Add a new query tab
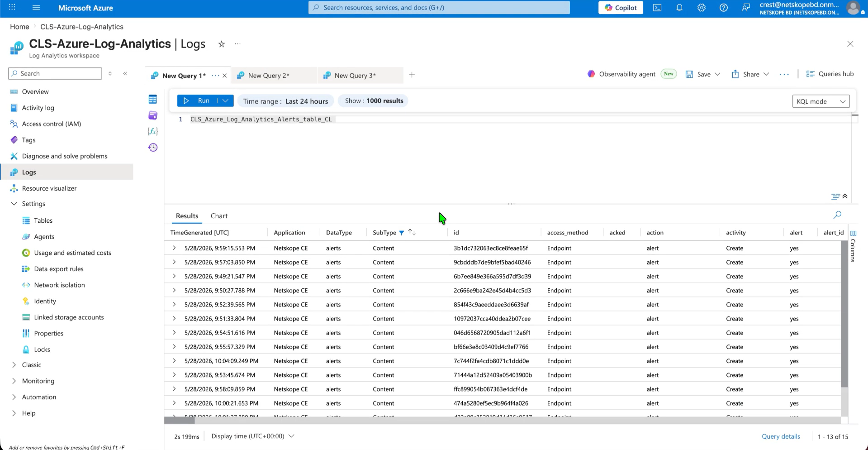This screenshot has height=450, width=868. point(412,75)
